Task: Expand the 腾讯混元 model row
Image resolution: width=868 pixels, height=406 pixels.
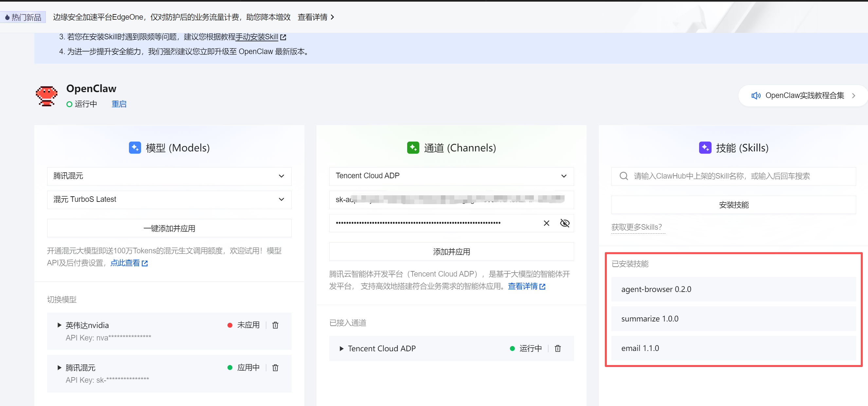Action: tap(59, 368)
